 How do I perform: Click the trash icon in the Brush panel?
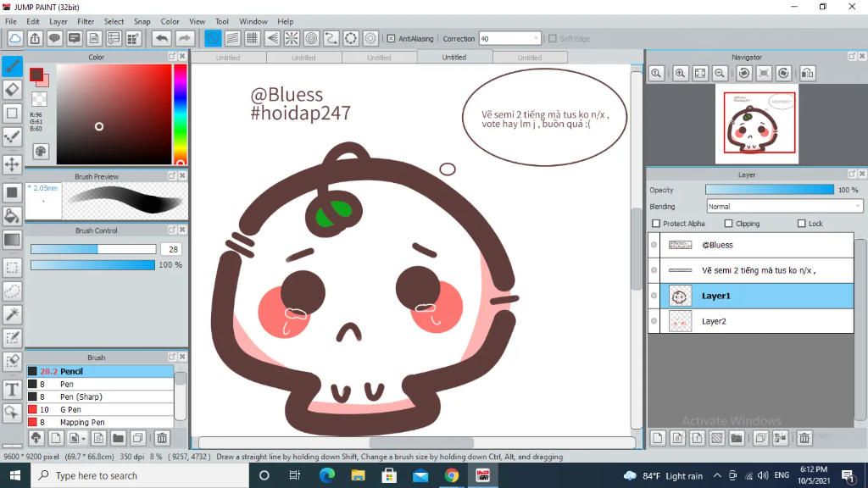click(x=162, y=438)
